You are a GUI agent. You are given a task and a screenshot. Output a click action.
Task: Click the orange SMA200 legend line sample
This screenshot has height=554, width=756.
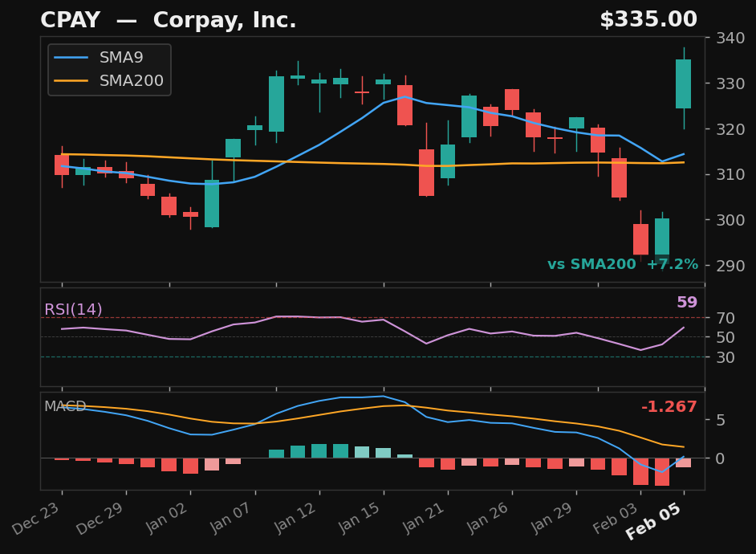[71, 80]
